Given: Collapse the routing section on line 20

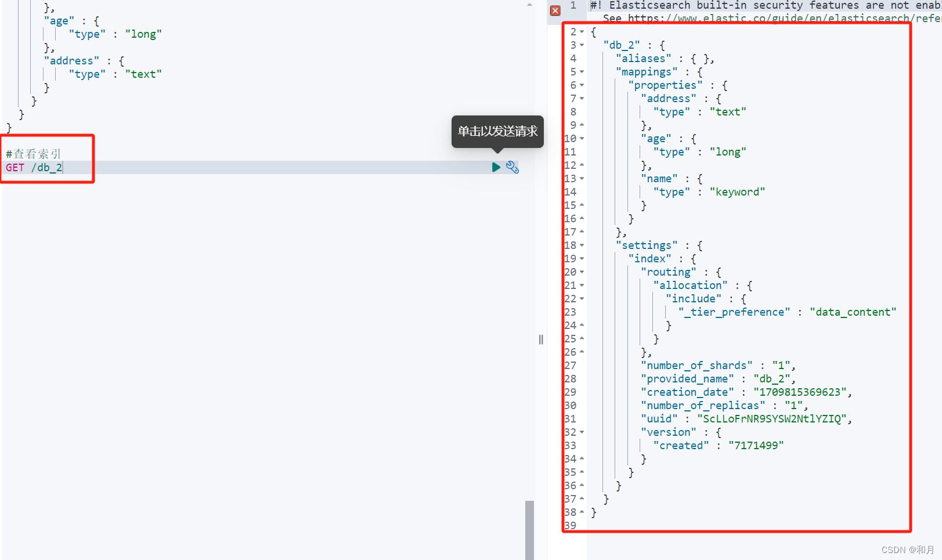Looking at the screenshot, I should (580, 272).
